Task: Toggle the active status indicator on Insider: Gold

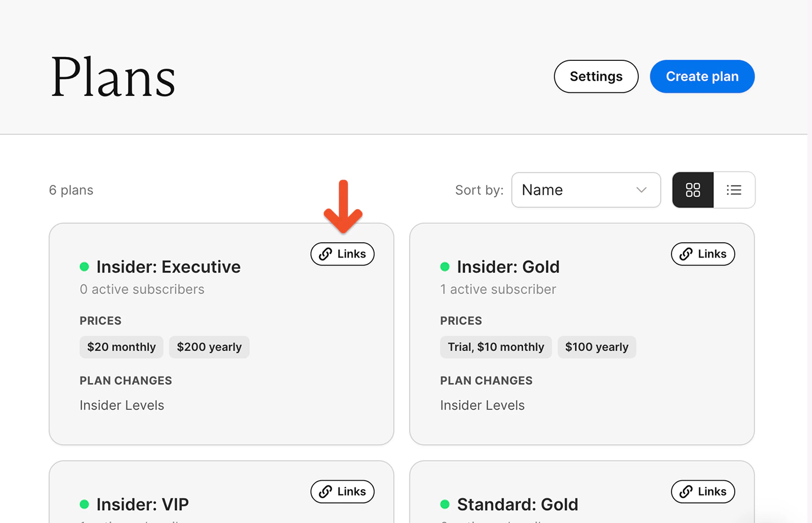Action: pyautogui.click(x=445, y=266)
